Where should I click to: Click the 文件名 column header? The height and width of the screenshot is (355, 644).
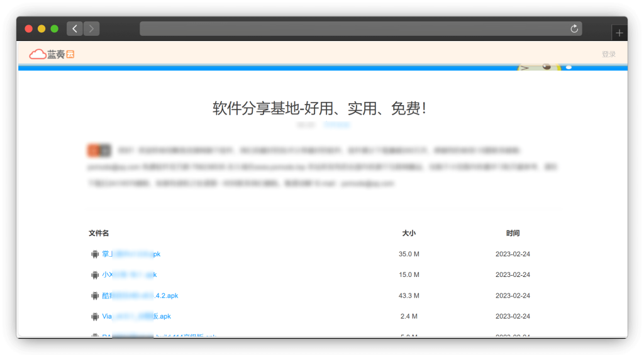[99, 233]
